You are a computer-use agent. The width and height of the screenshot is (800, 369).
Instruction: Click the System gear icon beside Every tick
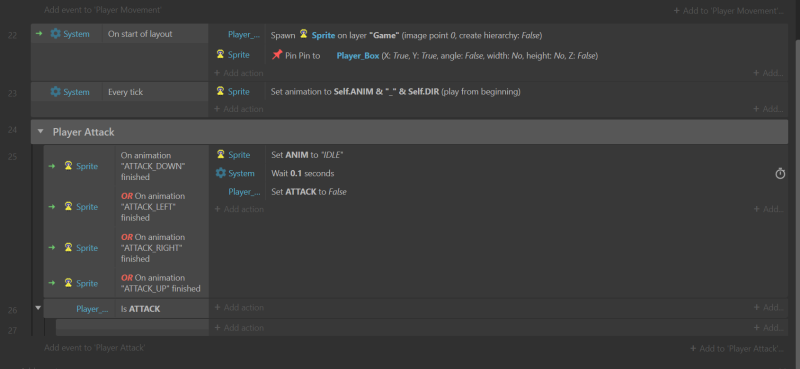pyautogui.click(x=56, y=92)
